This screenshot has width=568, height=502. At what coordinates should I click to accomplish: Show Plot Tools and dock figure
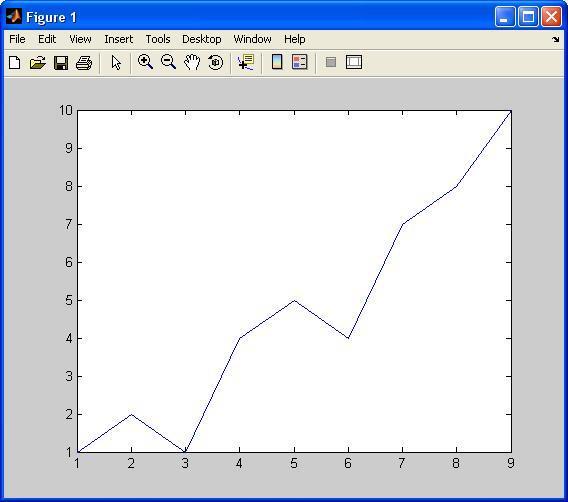click(354, 62)
